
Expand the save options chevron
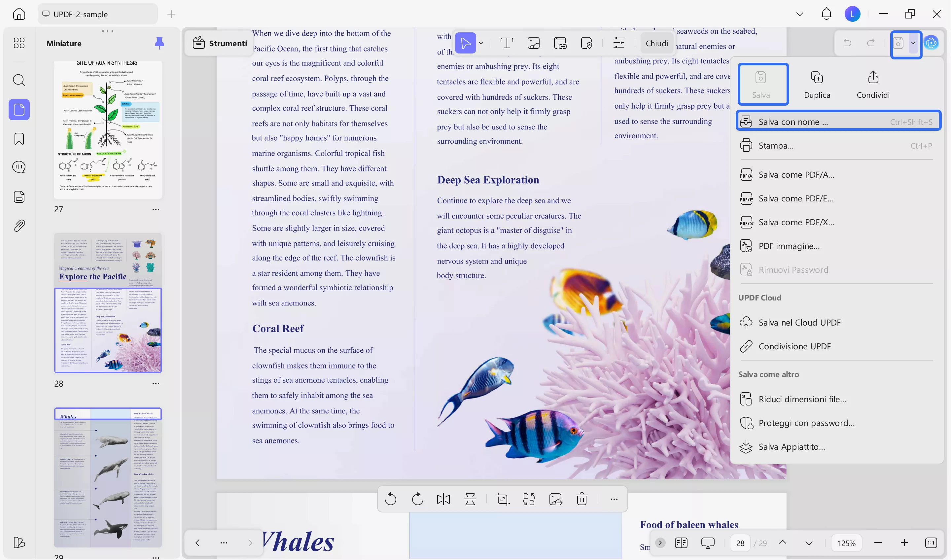click(x=914, y=43)
